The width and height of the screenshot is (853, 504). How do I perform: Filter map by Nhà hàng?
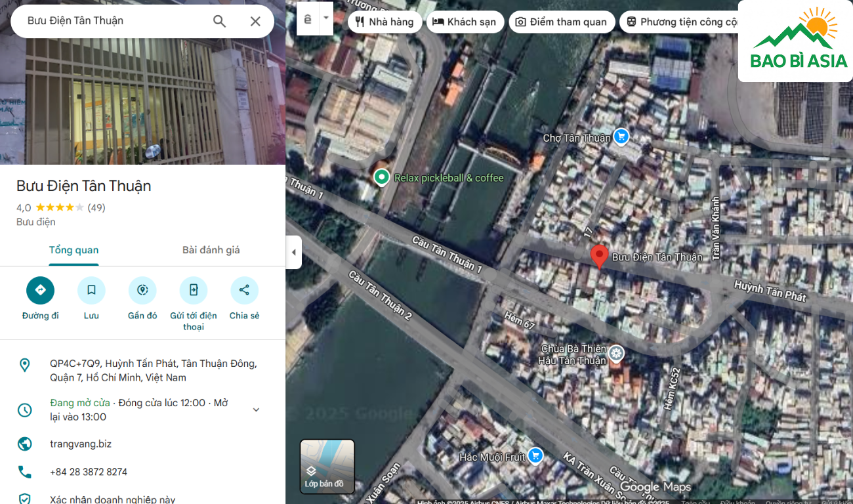coord(385,22)
